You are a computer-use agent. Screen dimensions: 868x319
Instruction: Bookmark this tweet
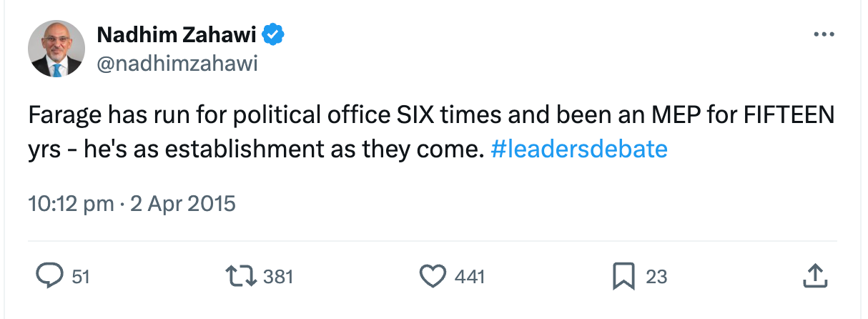click(x=623, y=276)
